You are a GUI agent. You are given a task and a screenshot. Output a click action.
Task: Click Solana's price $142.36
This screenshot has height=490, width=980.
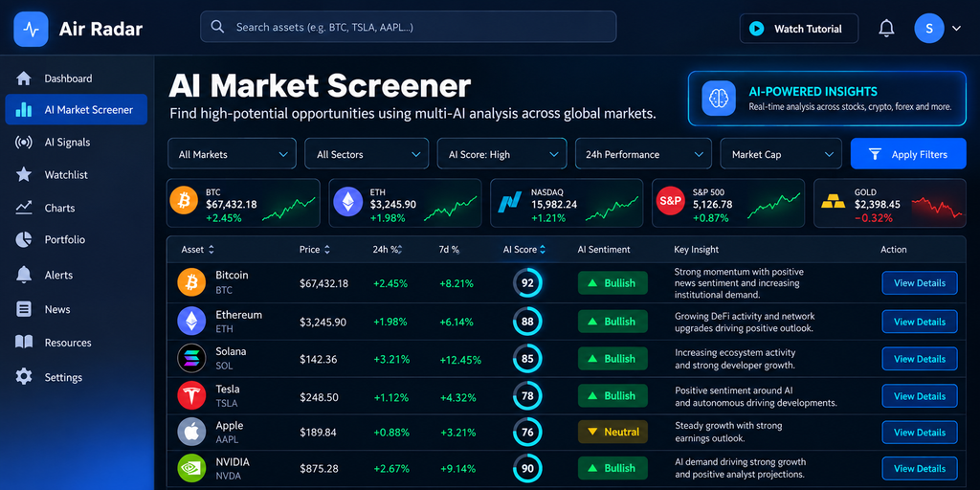pos(318,360)
